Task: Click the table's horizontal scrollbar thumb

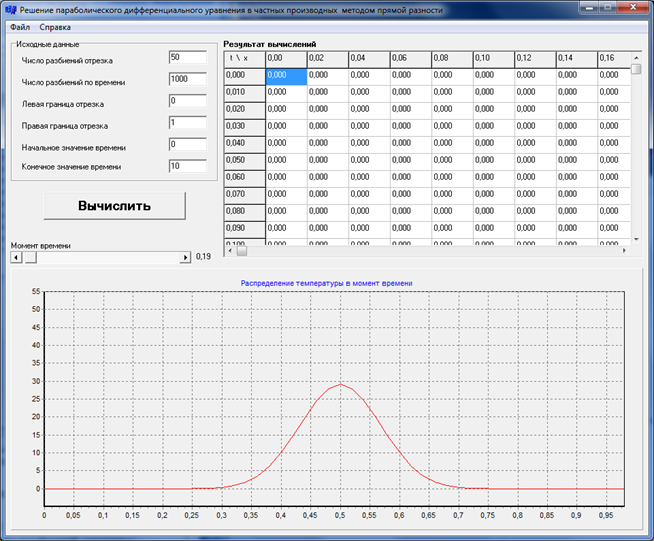Action: click(242, 250)
